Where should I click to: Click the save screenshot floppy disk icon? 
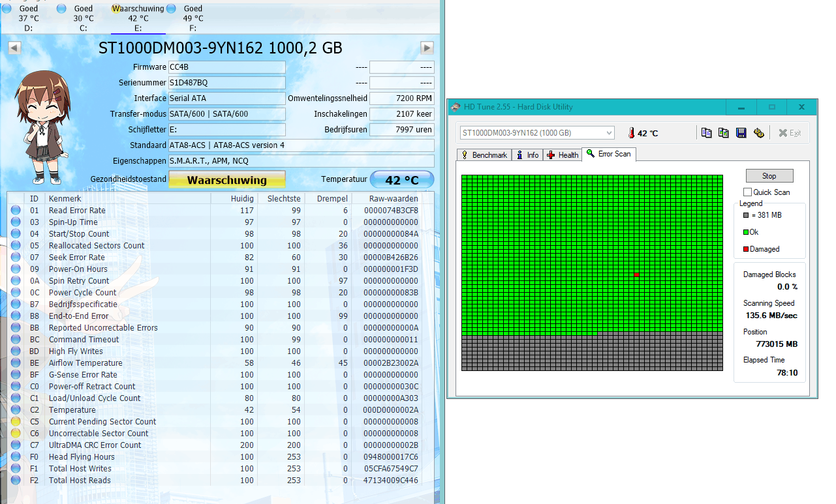pyautogui.click(x=741, y=133)
